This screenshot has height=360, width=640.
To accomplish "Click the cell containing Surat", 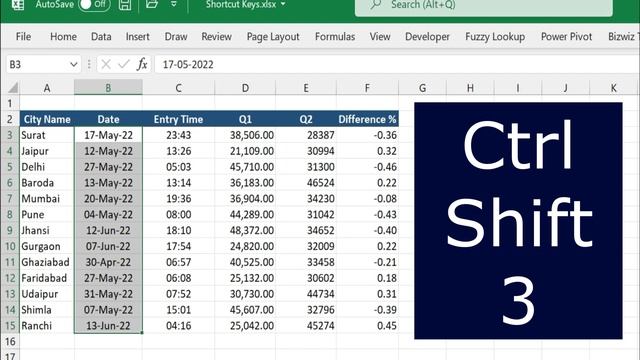I will tap(47, 135).
